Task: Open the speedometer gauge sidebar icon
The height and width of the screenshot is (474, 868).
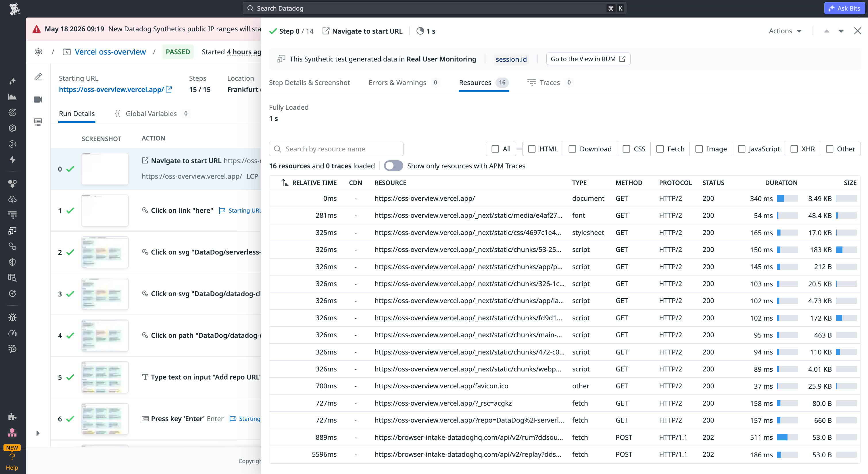Action: click(x=12, y=333)
